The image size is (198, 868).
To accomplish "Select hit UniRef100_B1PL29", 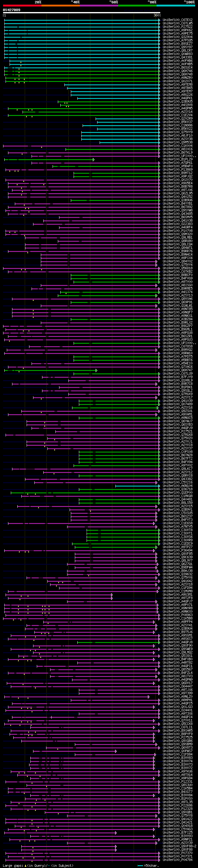I will pyautogui.click(x=178, y=160).
